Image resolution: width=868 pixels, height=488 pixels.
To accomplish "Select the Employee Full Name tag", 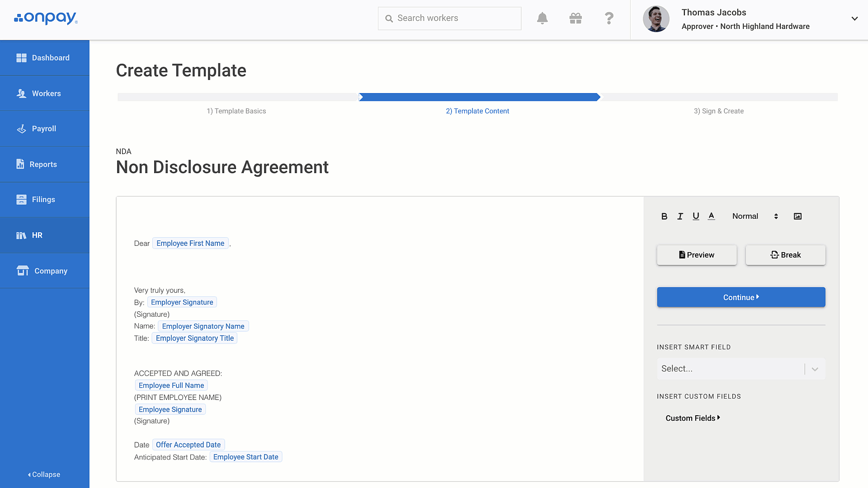I will pyautogui.click(x=171, y=385).
